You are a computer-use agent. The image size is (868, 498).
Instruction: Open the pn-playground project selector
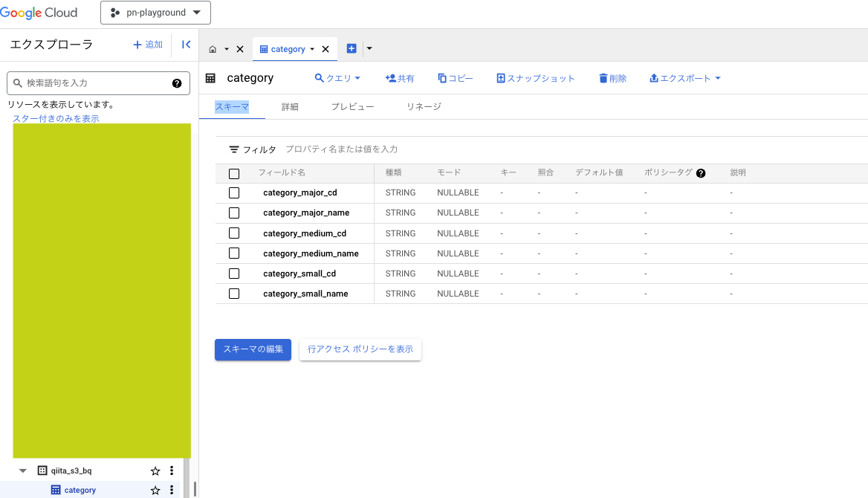click(155, 13)
